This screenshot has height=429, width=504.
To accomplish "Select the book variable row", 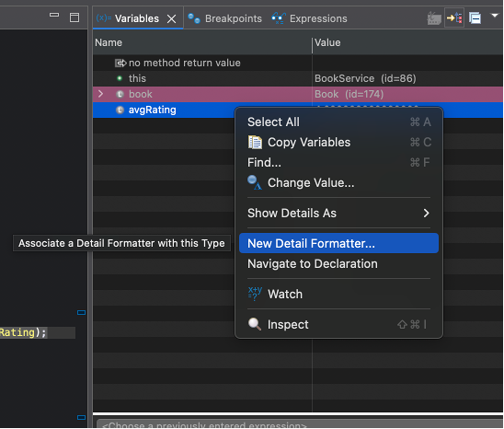I will [298, 94].
